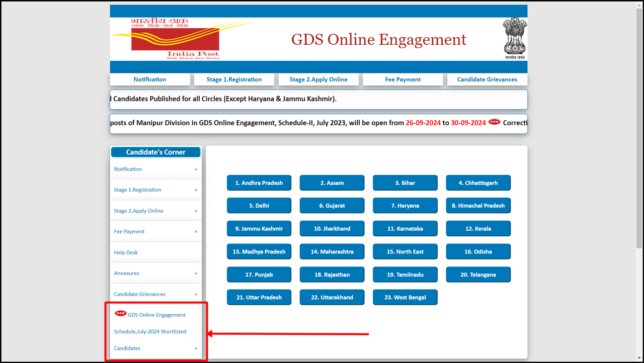The image size is (644, 363).
Task: Click the scroll down arrow
Action: point(639,357)
